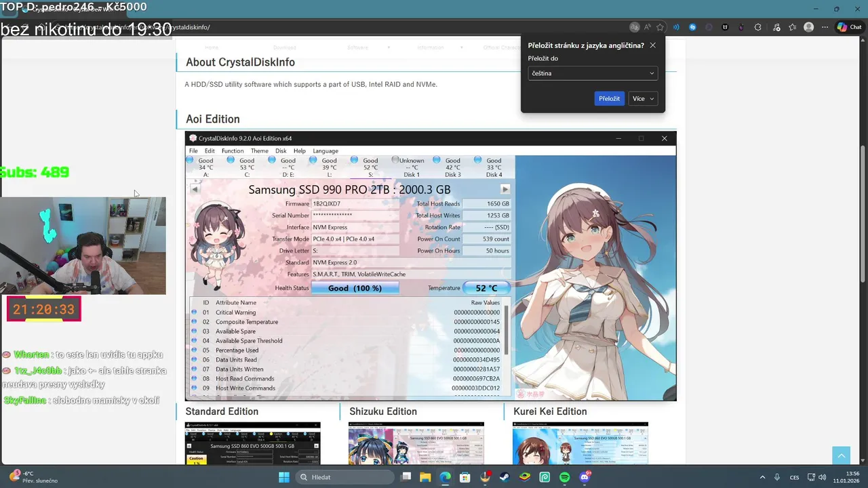This screenshot has width=868, height=488.
Task: Click the Standard Edition thumbnail image
Action: [253, 443]
